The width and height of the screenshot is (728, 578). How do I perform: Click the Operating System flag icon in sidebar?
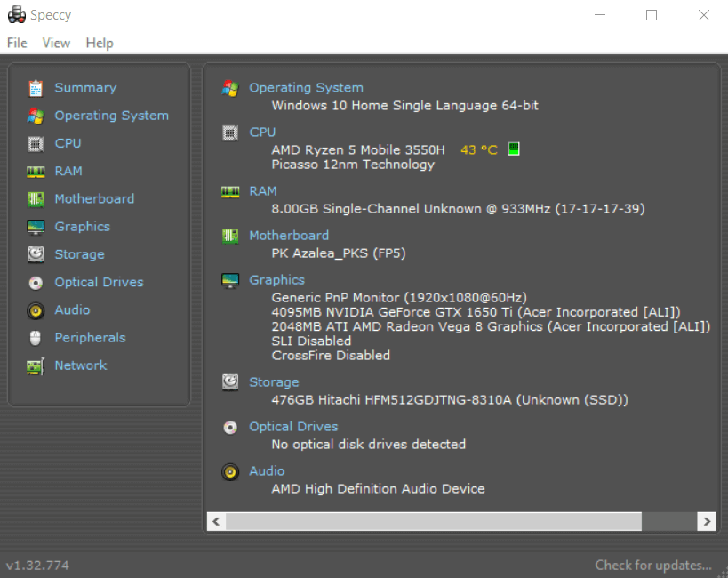(x=36, y=116)
